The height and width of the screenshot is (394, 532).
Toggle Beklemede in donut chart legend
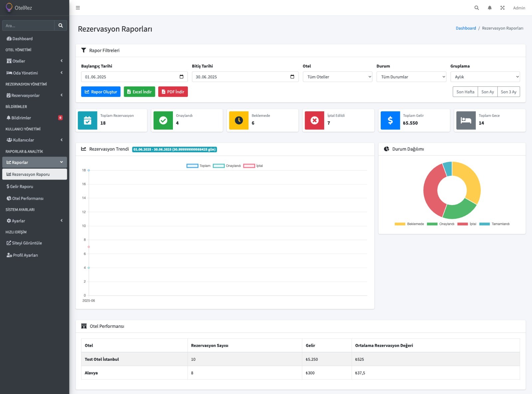click(x=409, y=224)
